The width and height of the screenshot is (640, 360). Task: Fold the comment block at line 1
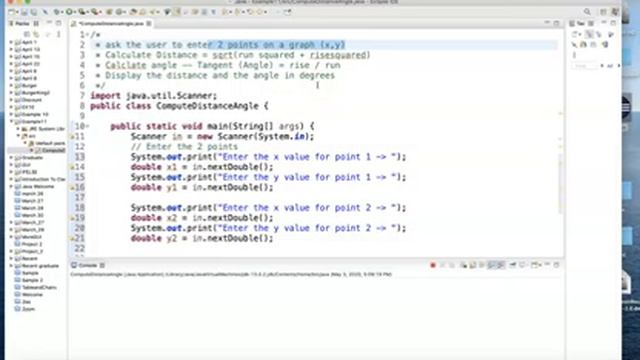pos(87,35)
